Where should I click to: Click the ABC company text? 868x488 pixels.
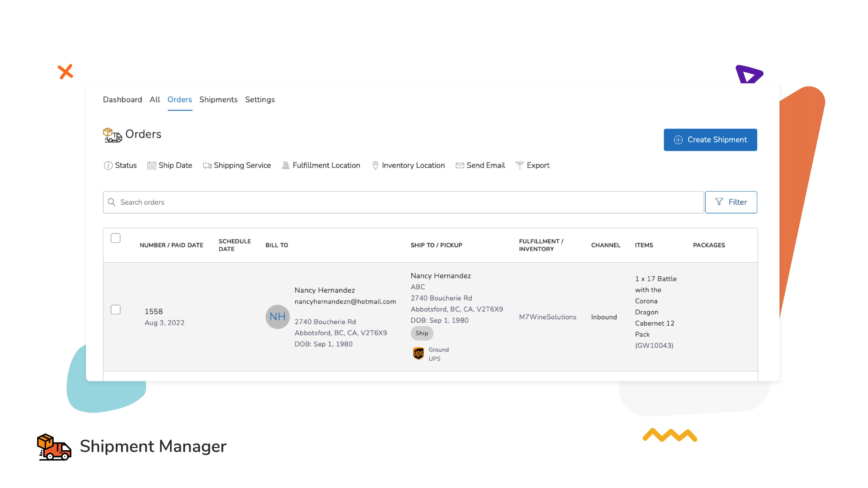[x=418, y=287]
